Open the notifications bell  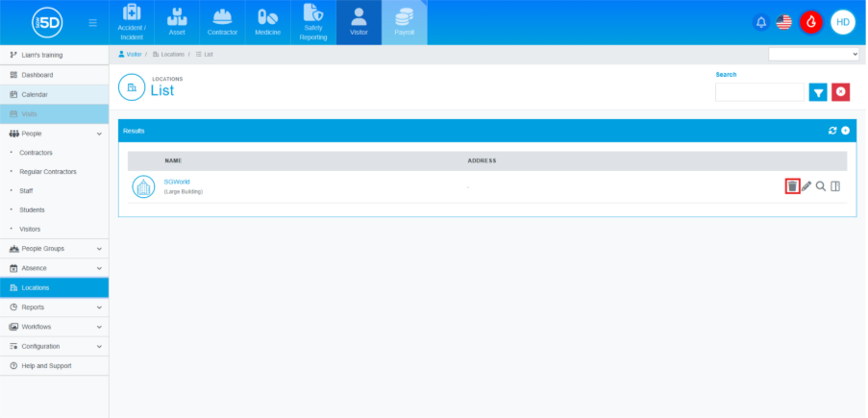(x=761, y=22)
